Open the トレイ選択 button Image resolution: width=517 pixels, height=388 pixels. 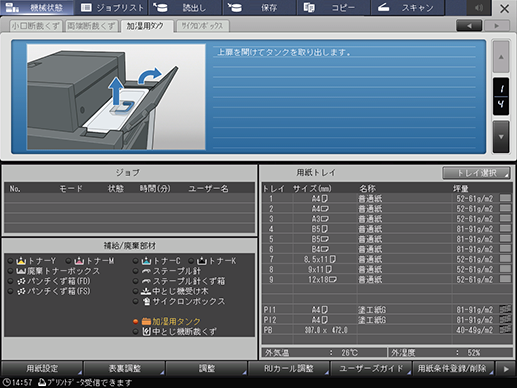476,173
